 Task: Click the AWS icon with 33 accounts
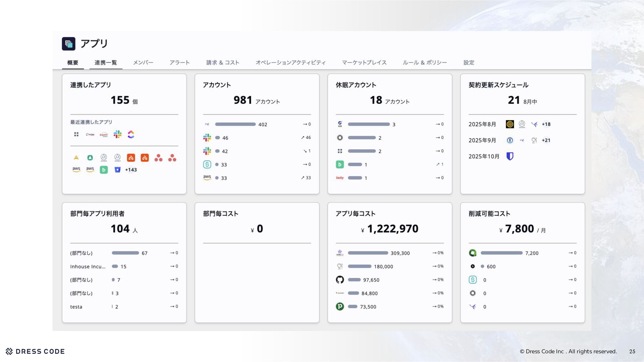tap(207, 178)
